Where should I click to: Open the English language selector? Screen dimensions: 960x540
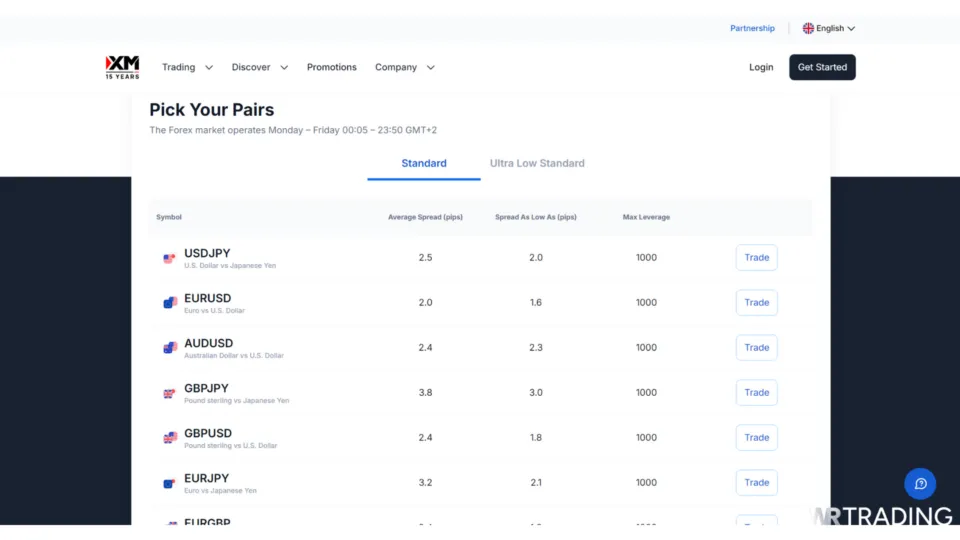click(829, 29)
